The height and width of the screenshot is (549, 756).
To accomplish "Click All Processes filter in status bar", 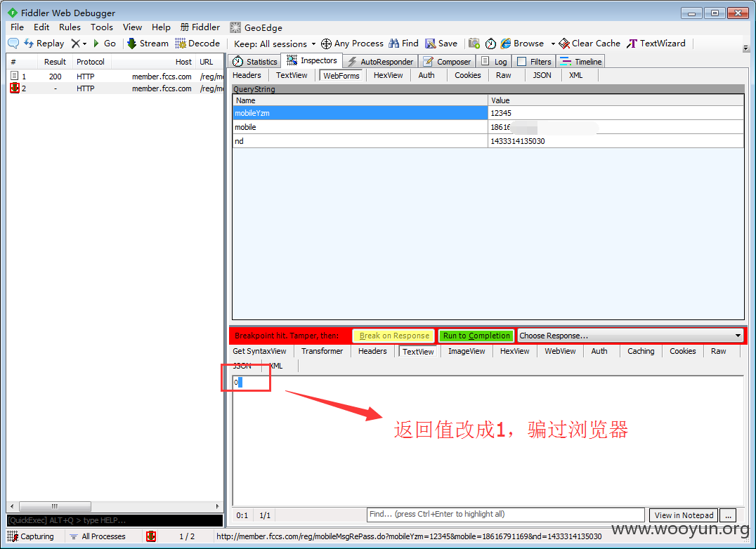I will click(x=98, y=536).
